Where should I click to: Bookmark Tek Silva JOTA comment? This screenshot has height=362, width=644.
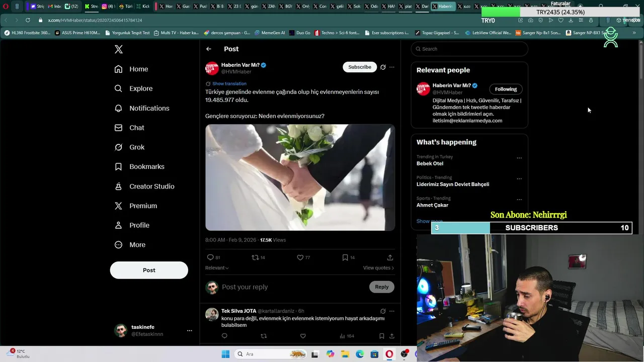coord(382,336)
